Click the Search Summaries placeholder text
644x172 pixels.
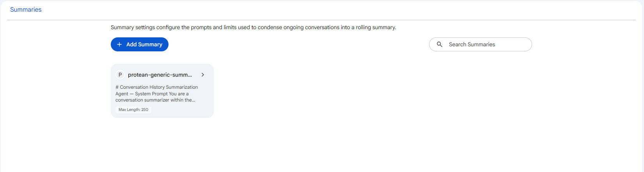pos(472,44)
